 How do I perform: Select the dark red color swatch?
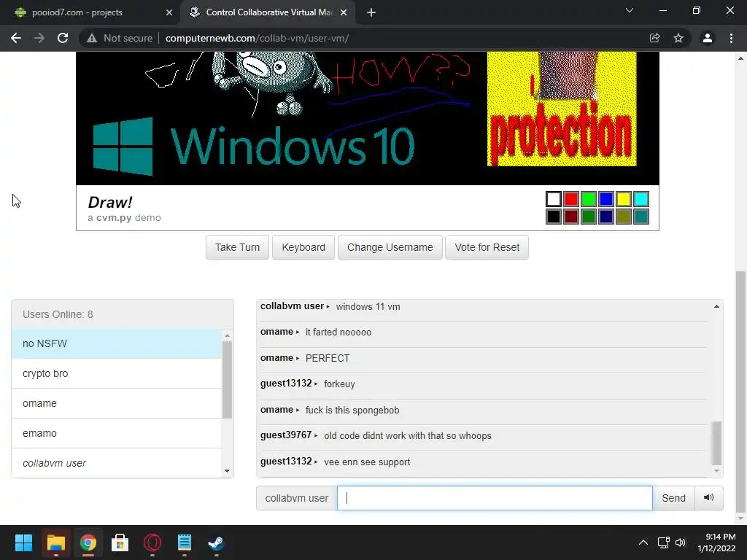point(571,216)
